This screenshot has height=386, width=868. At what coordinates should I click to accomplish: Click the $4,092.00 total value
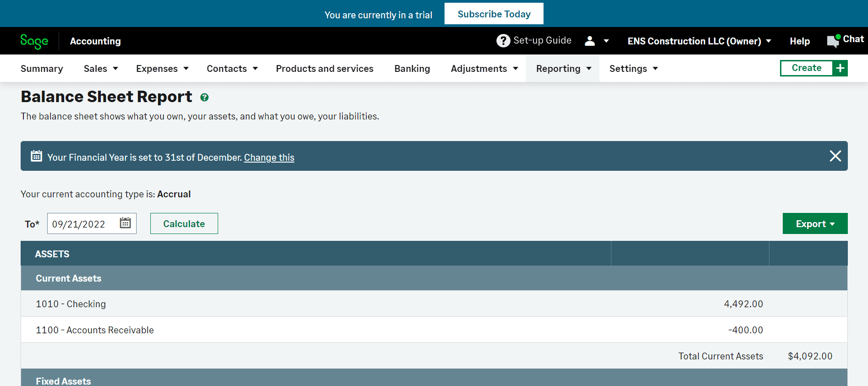point(810,356)
